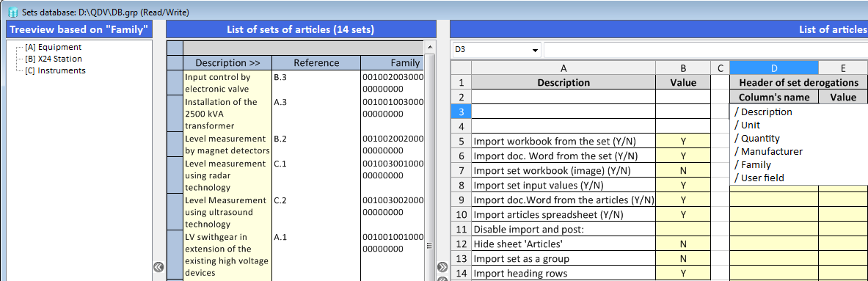Choose / Quantity from the dropdown list
This screenshot has width=868, height=281.
point(756,138)
